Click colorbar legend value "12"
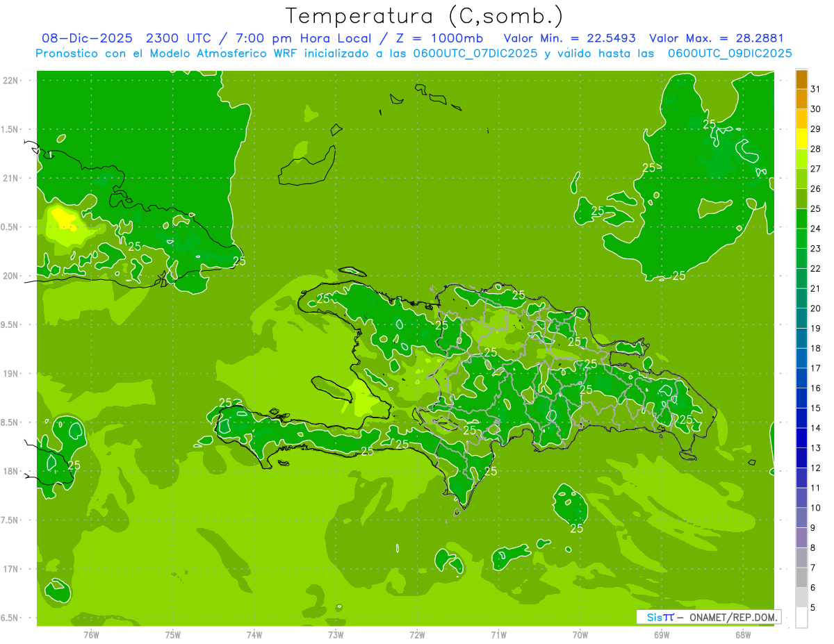The width and height of the screenshot is (834, 644). [816, 468]
